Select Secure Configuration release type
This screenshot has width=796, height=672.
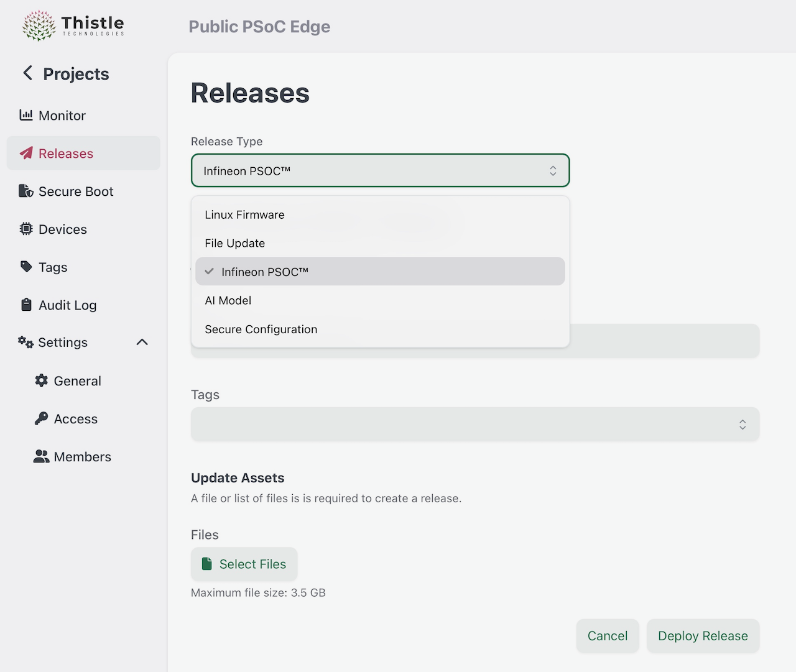click(261, 329)
